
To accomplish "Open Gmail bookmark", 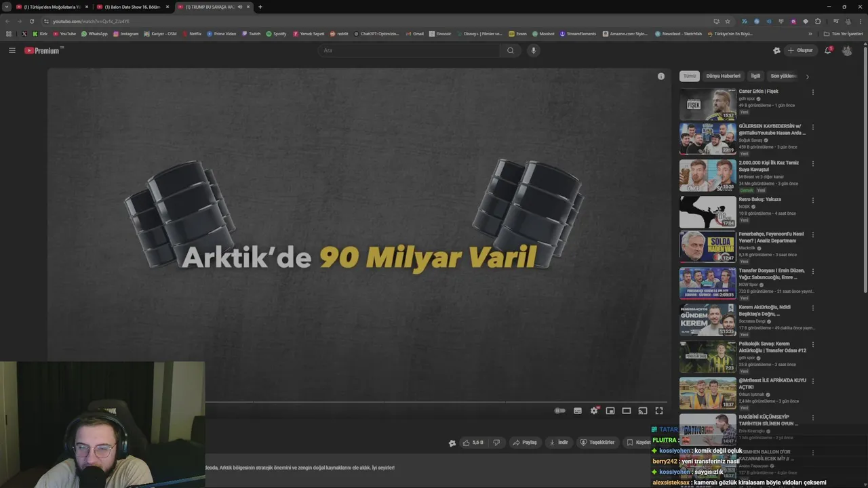I will coord(415,33).
